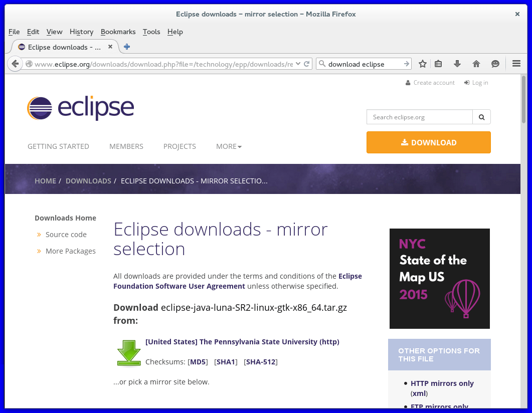Bookmark this page with the star icon
This screenshot has width=532, height=413.
pos(422,64)
